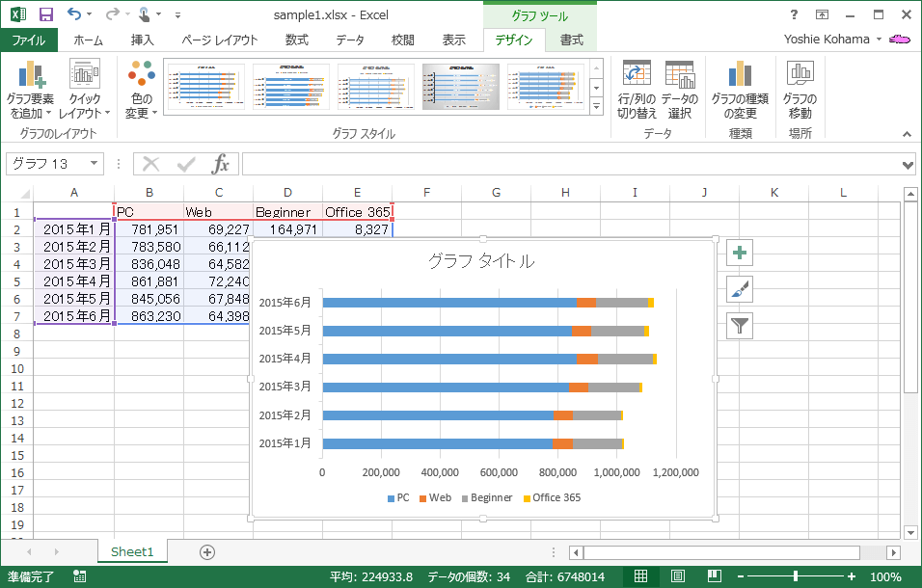Image resolution: width=922 pixels, height=588 pixels.
Task: Click the Help question mark icon
Action: 794,14
